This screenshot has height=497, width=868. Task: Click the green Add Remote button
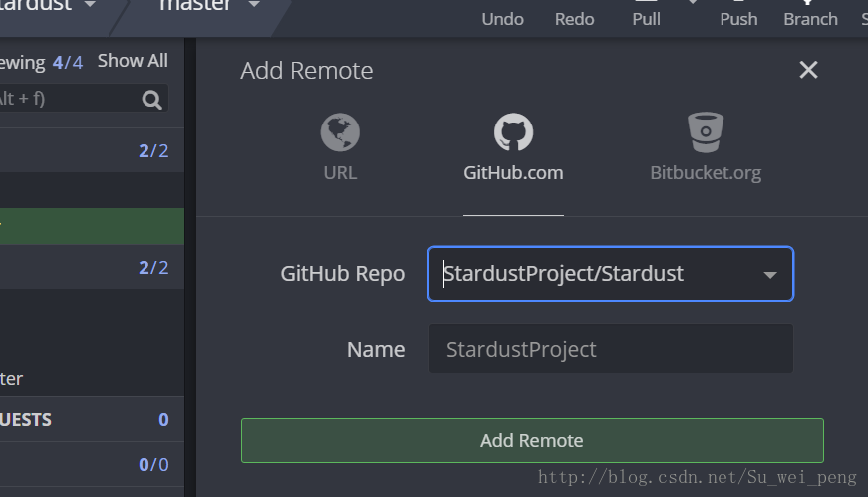click(x=532, y=440)
